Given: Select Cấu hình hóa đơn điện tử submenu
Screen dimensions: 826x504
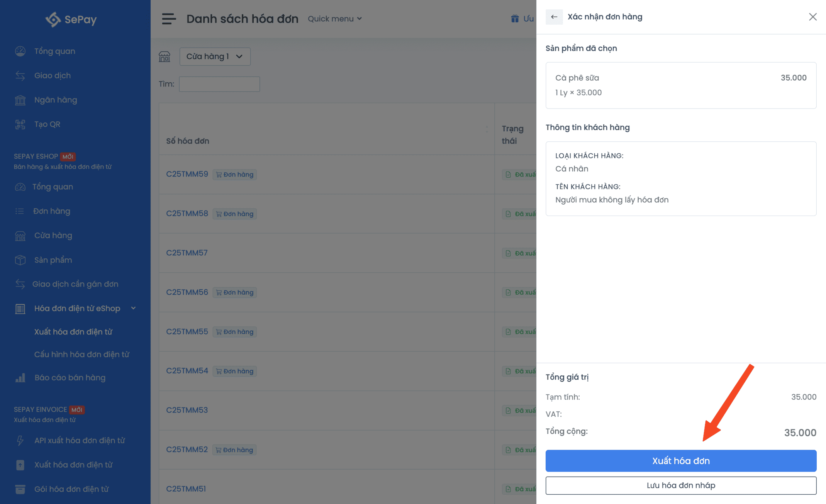Looking at the screenshot, I should click(x=81, y=355).
